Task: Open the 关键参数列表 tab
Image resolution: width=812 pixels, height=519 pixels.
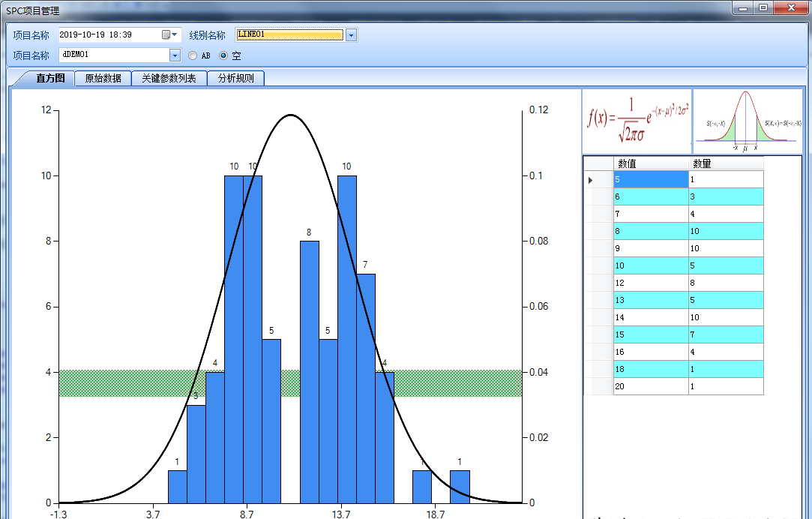Action: [169, 78]
